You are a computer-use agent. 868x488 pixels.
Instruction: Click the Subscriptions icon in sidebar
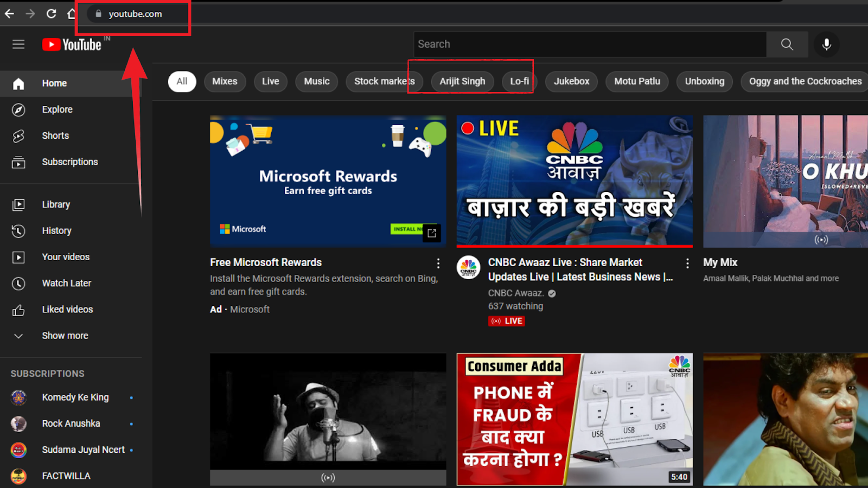(x=18, y=162)
